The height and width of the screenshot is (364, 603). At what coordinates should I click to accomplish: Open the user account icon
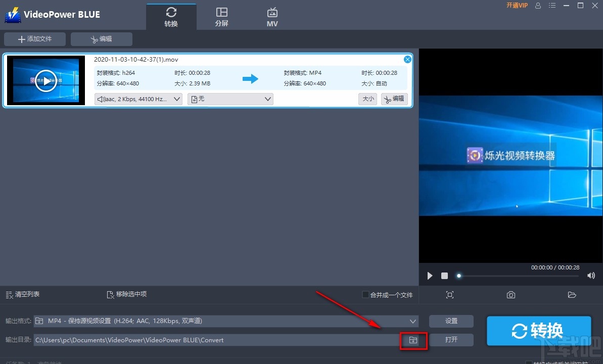538,6
